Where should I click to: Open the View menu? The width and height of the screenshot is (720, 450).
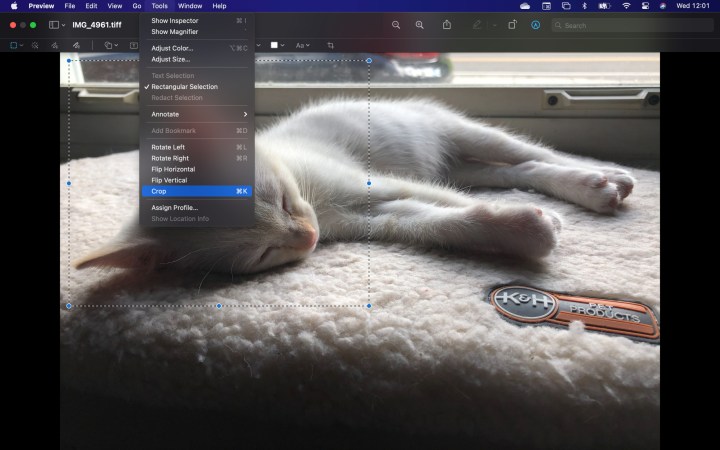tap(115, 6)
